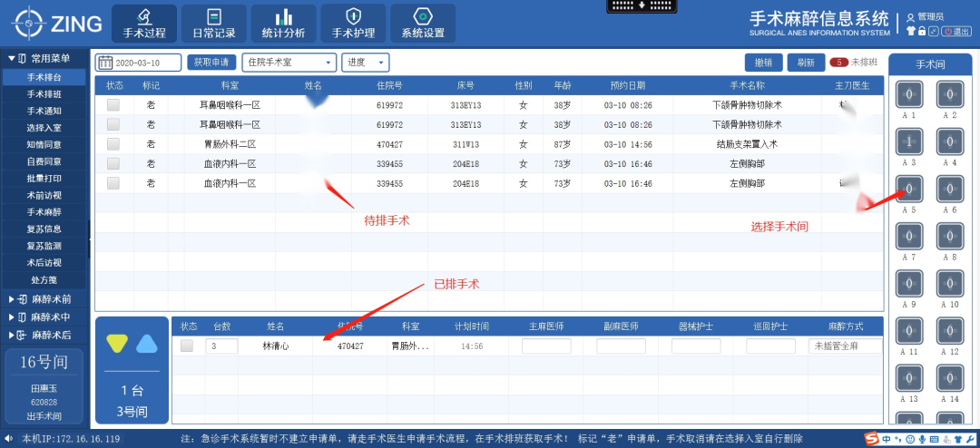This screenshot has width=980, height=448.
Task: Collapse the 常用菜单 section
Action: (x=44, y=58)
